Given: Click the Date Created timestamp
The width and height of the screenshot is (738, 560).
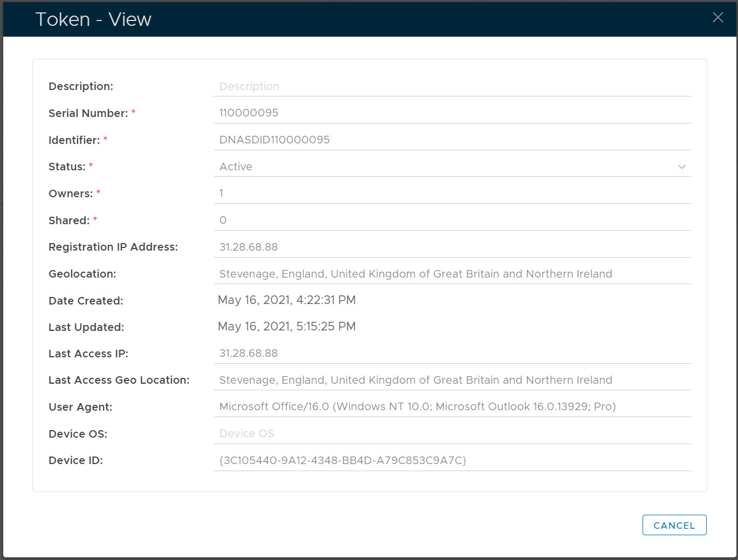Looking at the screenshot, I should 287,300.
